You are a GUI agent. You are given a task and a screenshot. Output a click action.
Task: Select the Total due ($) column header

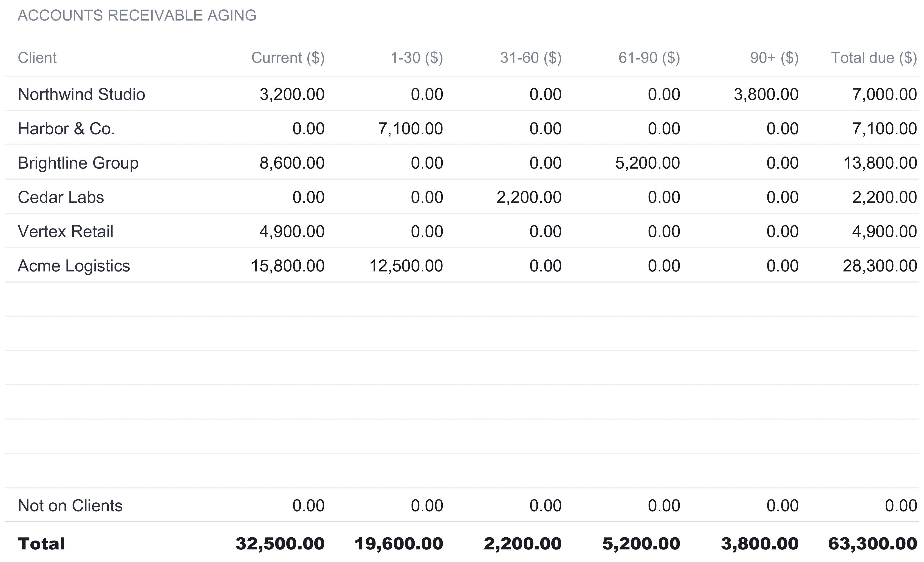874,58
